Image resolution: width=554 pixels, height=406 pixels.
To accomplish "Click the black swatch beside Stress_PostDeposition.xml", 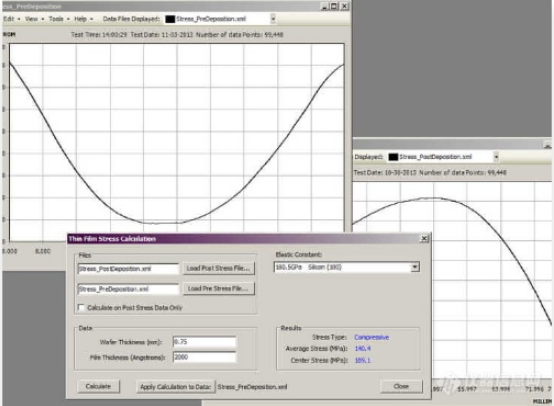I will (x=393, y=157).
